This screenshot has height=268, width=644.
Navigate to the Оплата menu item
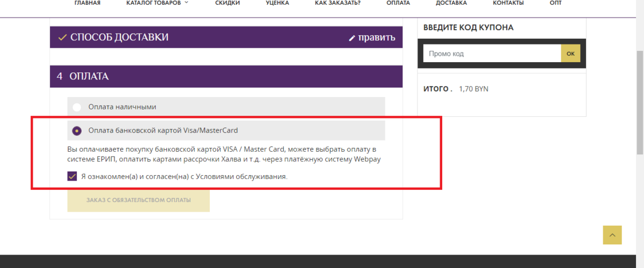(398, 3)
